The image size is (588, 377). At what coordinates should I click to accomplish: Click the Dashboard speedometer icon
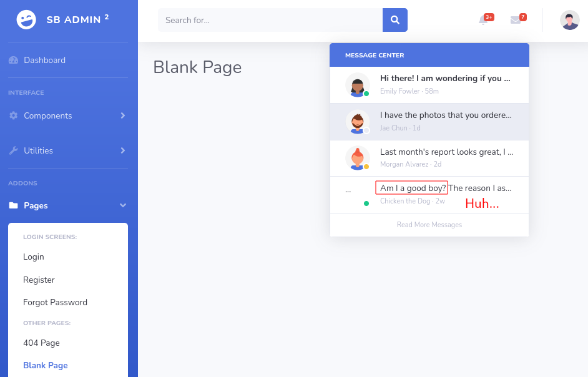coord(14,60)
